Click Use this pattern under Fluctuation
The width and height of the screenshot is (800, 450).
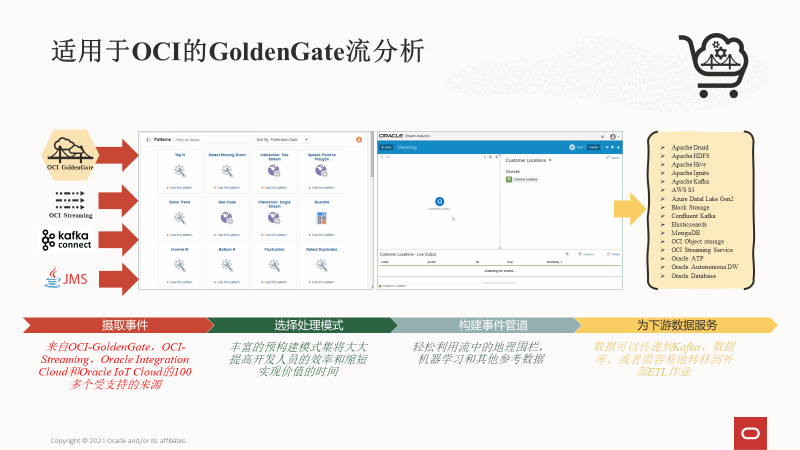point(274,282)
